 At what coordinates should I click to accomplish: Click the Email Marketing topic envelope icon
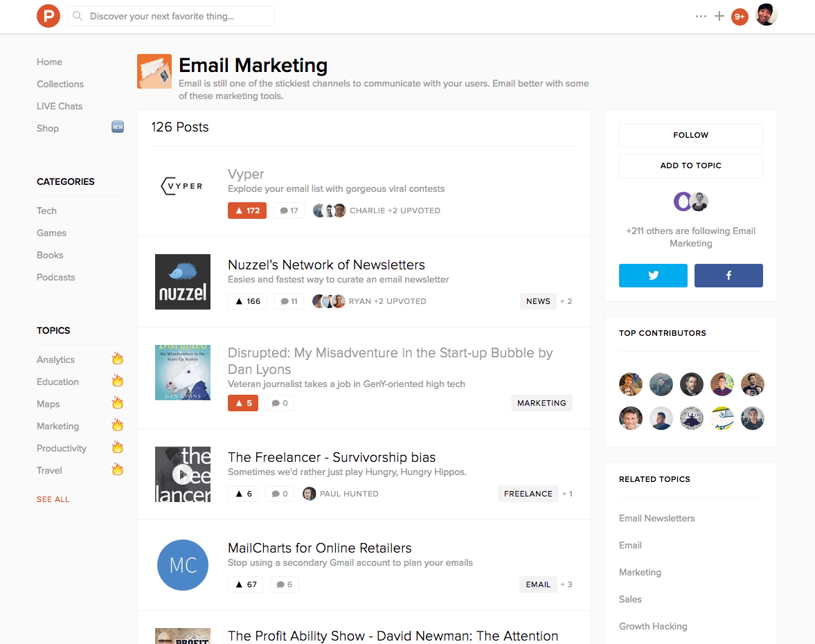pyautogui.click(x=154, y=71)
